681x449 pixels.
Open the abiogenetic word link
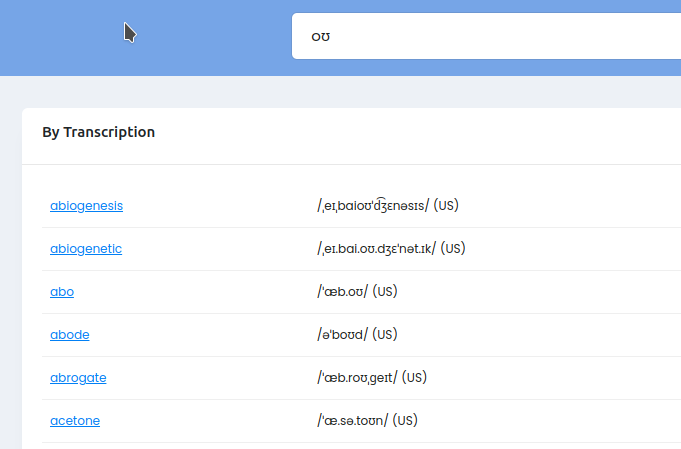pos(86,249)
